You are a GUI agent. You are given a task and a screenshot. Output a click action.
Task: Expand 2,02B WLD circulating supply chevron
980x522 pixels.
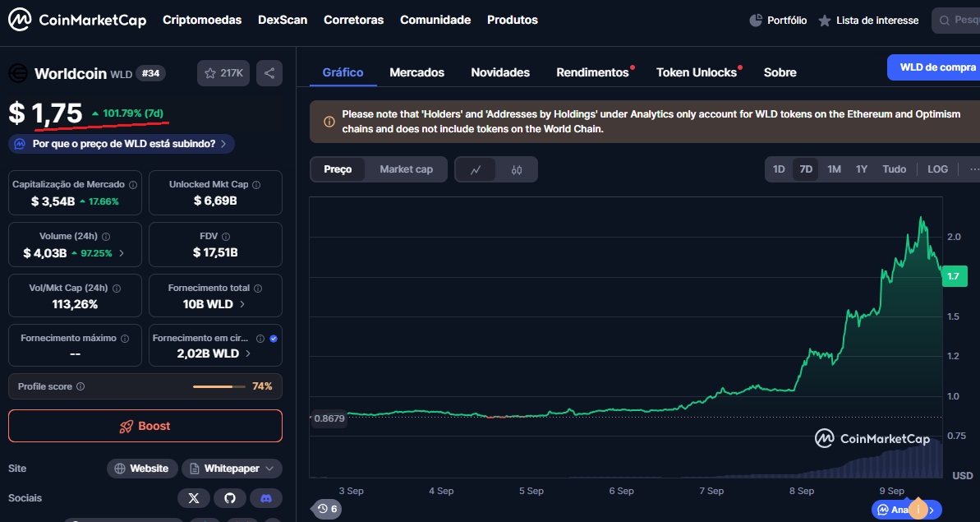[x=248, y=353]
